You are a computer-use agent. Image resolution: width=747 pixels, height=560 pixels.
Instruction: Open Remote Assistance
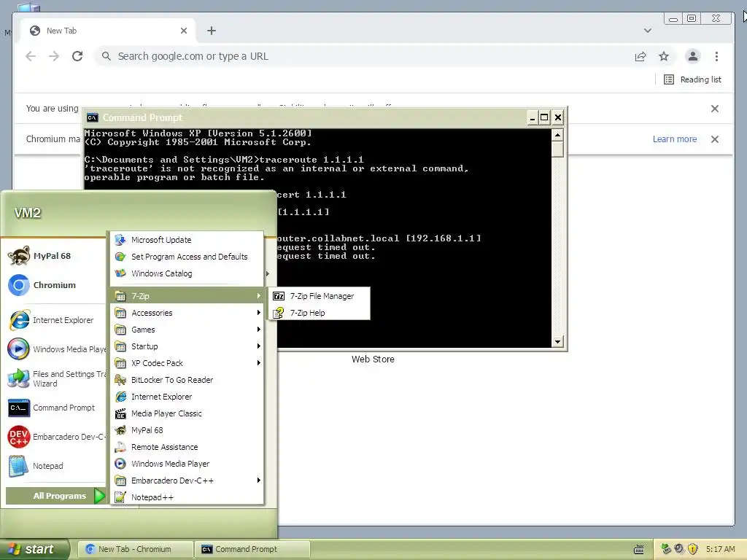click(187, 447)
